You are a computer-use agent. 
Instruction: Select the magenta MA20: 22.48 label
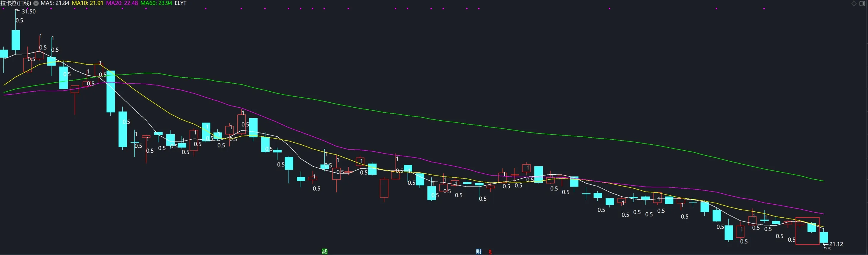[x=121, y=3]
